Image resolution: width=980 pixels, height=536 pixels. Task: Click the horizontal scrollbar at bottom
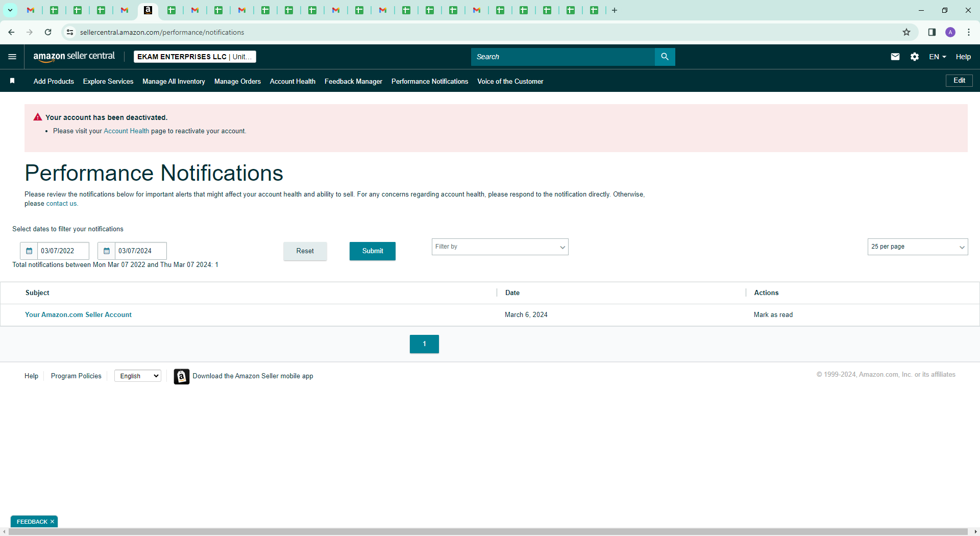[488, 532]
